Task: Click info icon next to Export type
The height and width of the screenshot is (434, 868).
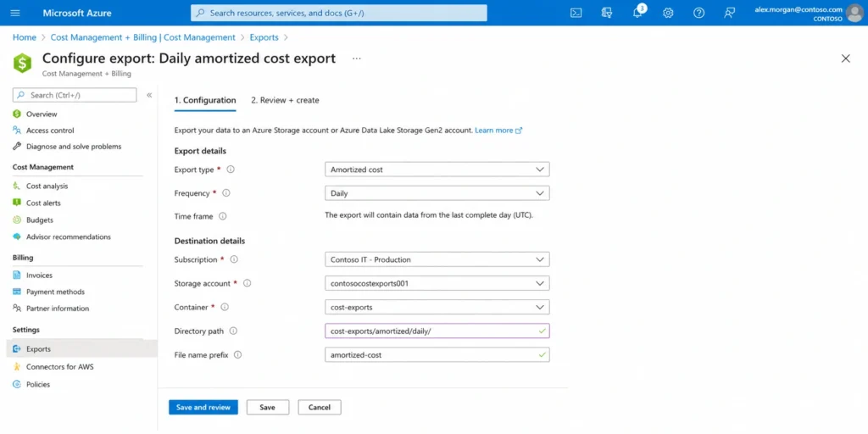Action: [x=231, y=170]
